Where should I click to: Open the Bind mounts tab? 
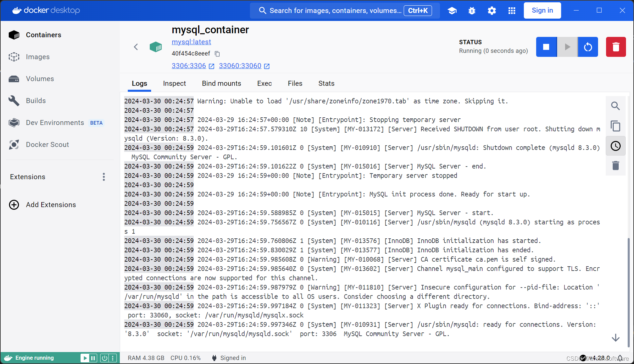pos(222,83)
